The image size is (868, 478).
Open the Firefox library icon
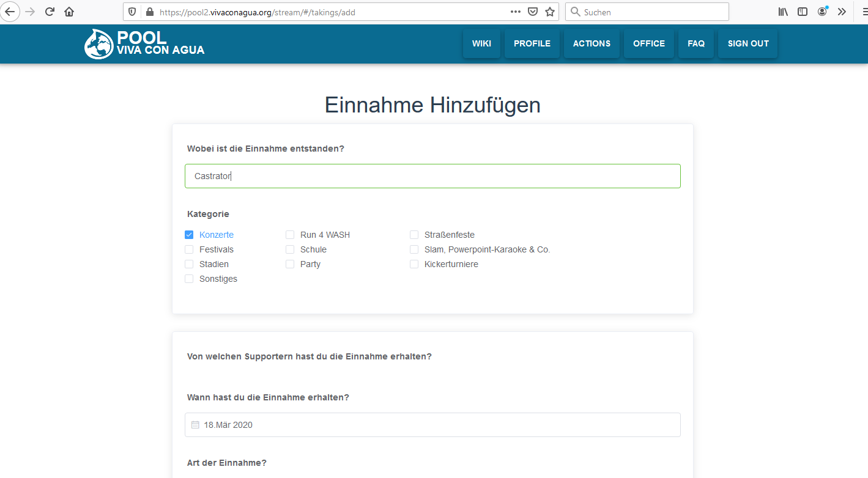[x=782, y=12]
